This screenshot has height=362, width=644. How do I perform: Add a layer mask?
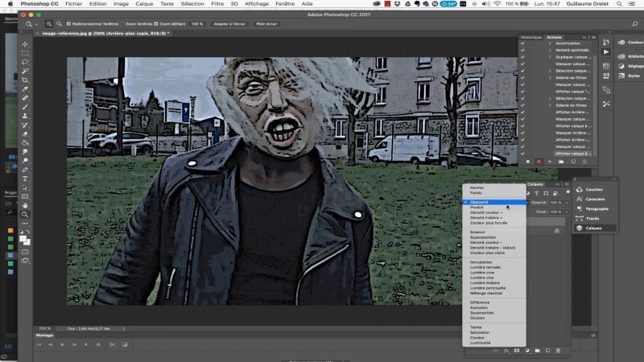click(517, 351)
